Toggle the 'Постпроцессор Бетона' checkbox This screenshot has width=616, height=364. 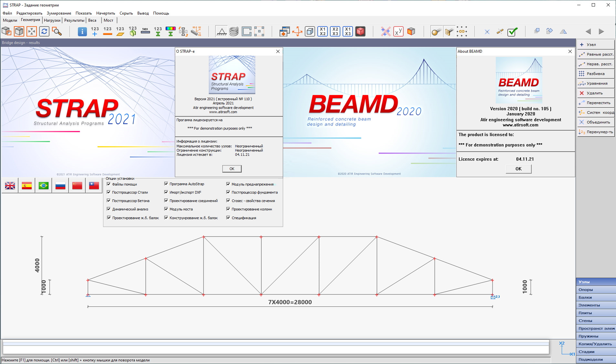click(x=109, y=200)
